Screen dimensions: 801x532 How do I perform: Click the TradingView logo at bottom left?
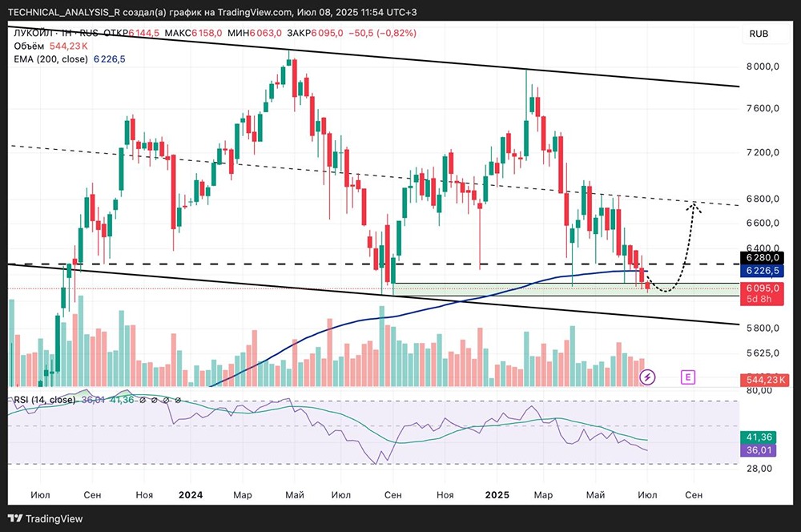click(x=45, y=518)
